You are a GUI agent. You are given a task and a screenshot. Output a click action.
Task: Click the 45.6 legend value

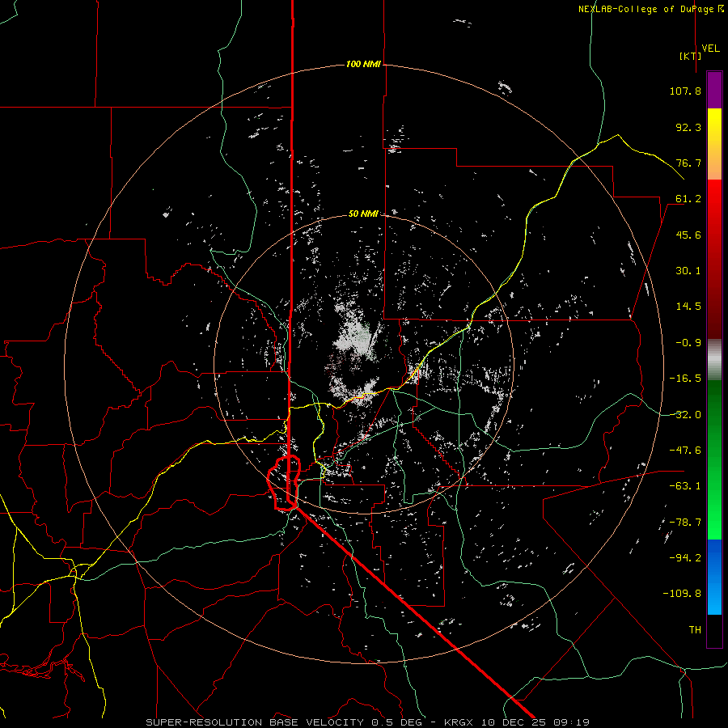[x=688, y=235]
